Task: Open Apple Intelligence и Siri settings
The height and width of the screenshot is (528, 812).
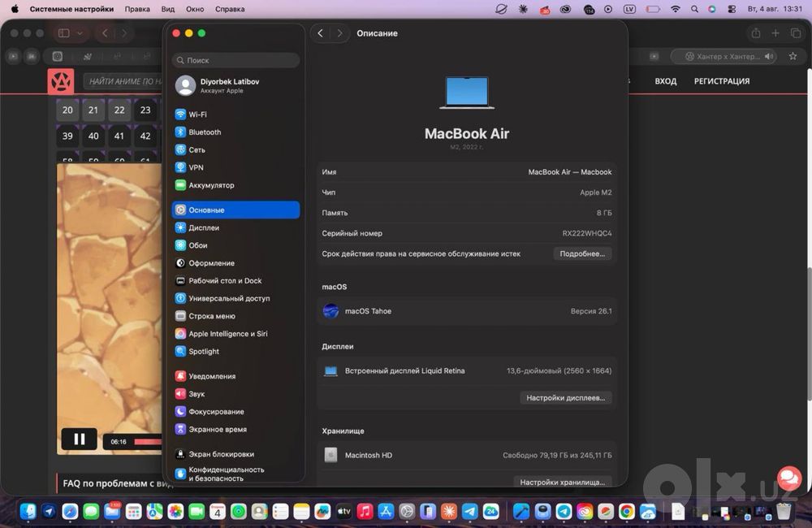Action: coord(235,333)
